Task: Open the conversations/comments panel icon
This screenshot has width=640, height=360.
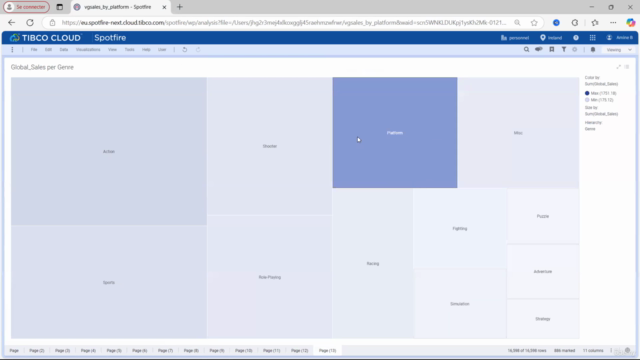Action: [x=539, y=49]
